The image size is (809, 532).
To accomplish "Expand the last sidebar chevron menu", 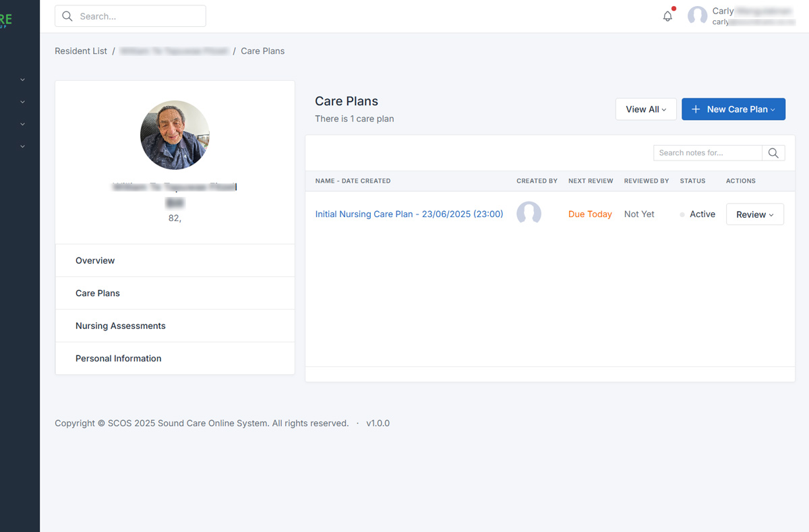I will 22,146.
